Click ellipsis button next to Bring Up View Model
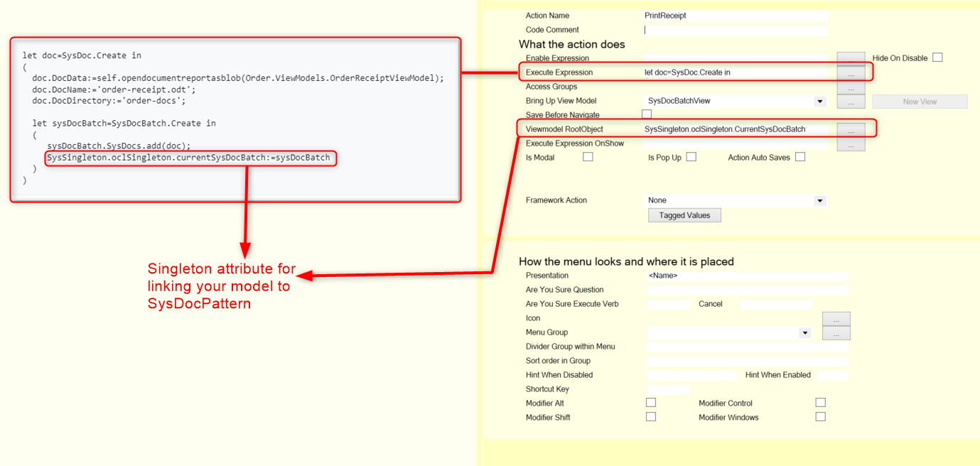The width and height of the screenshot is (980, 466). (x=851, y=102)
